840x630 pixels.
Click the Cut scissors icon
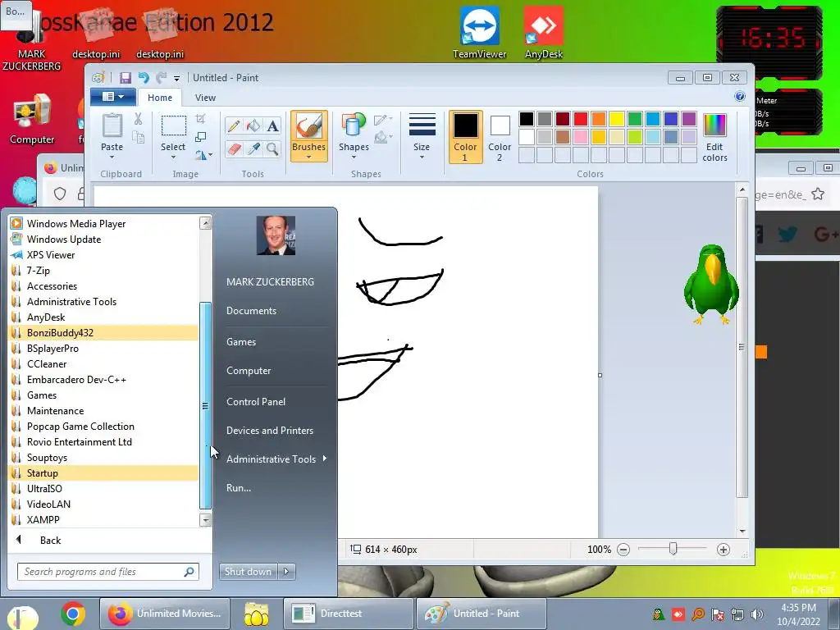(x=138, y=119)
